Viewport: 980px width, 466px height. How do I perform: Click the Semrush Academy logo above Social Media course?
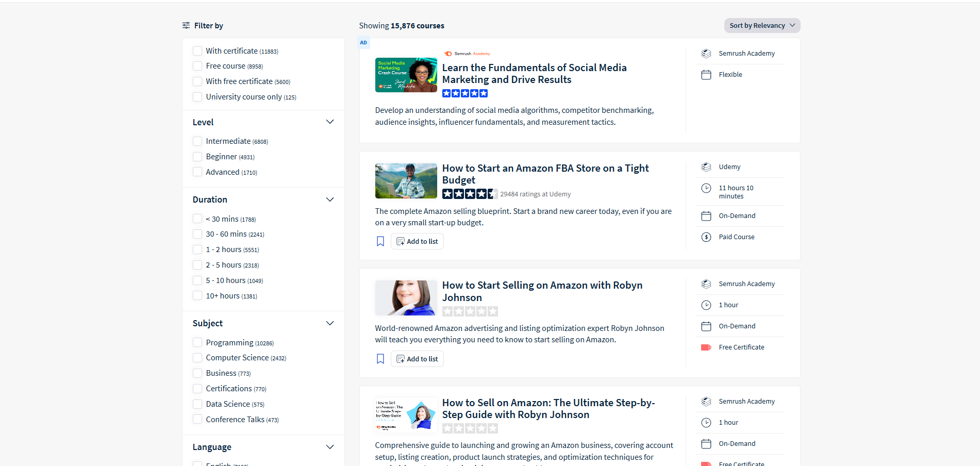point(467,54)
